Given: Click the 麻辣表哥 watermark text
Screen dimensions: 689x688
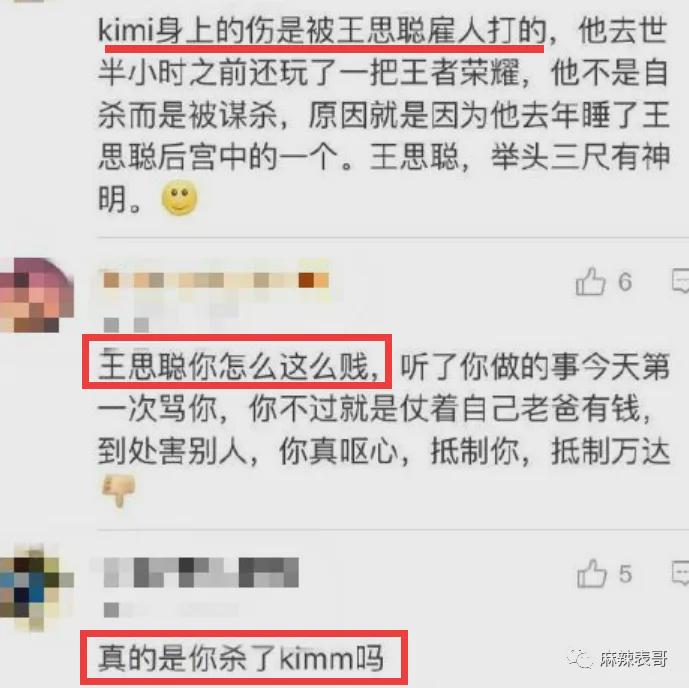Looking at the screenshot, I should 634,659.
